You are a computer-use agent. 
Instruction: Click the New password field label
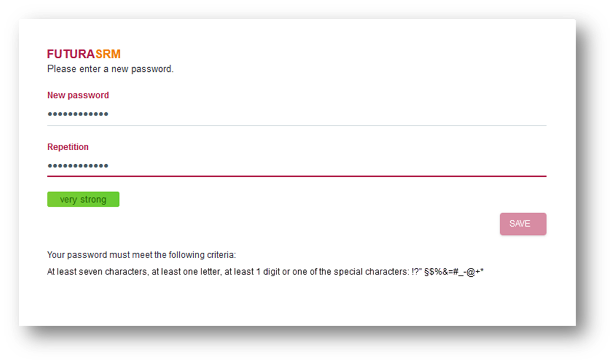point(78,95)
